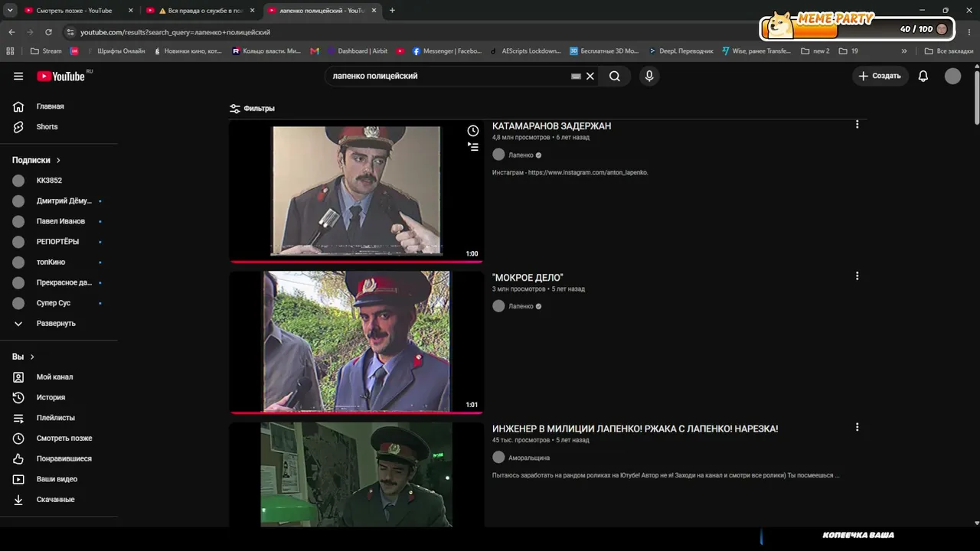Add КАТАМАРАНОВ ЗАДЕРЖАН to the queue

pos(473,146)
